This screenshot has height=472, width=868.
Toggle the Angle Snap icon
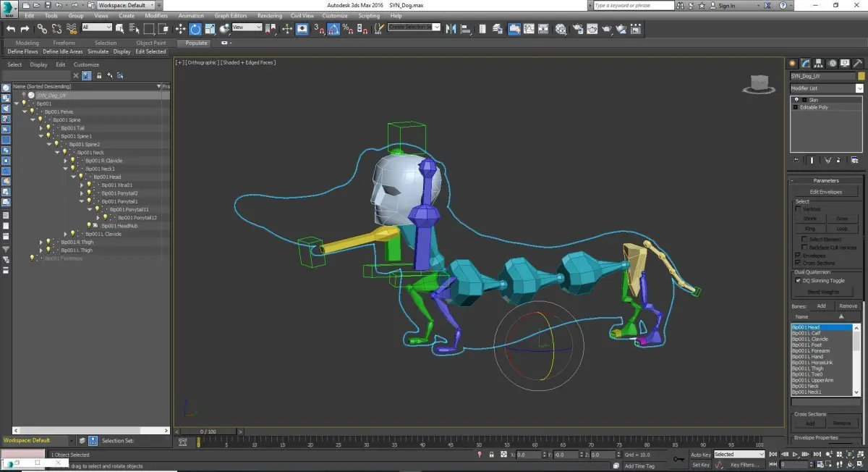click(333, 29)
